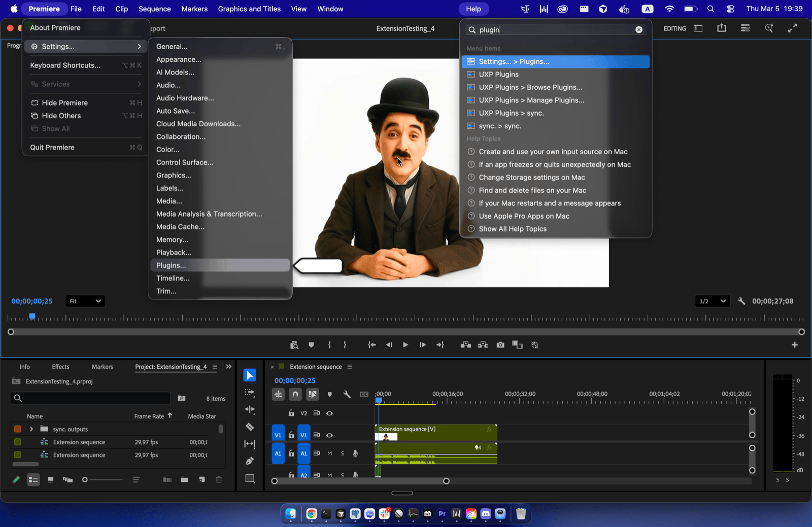
Task: Click the Ripple Edit tool
Action: [250, 409]
